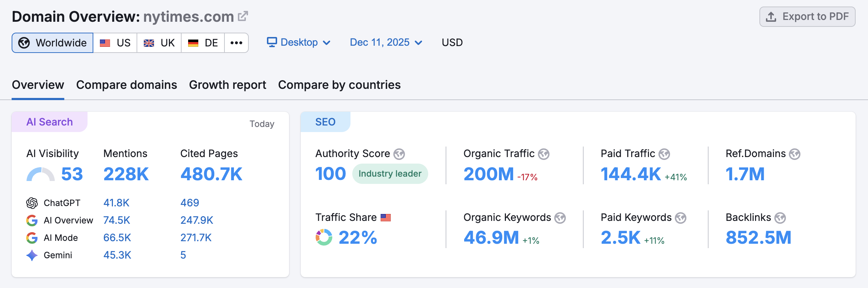This screenshot has height=288, width=868.
Task: Open Traffic Share value 22%
Action: (358, 238)
